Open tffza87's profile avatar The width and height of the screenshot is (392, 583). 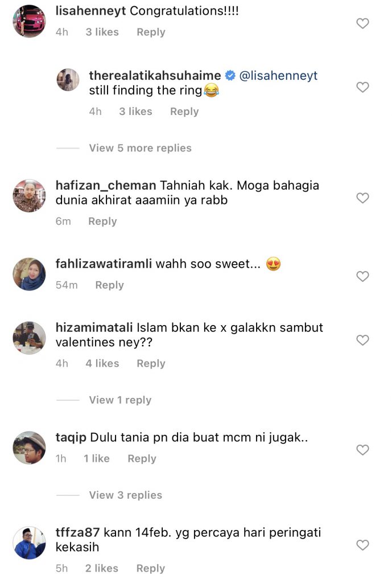click(29, 543)
